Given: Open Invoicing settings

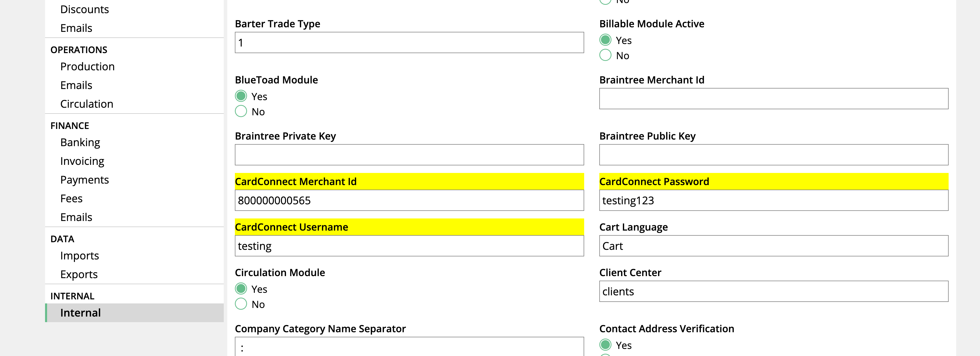Looking at the screenshot, I should tap(82, 161).
